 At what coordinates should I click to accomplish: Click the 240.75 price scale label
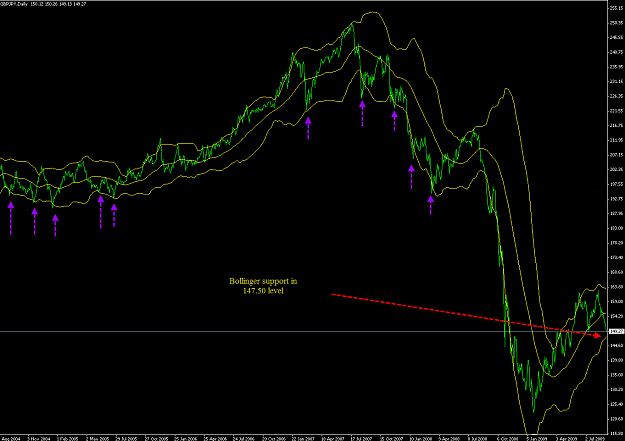click(x=617, y=52)
